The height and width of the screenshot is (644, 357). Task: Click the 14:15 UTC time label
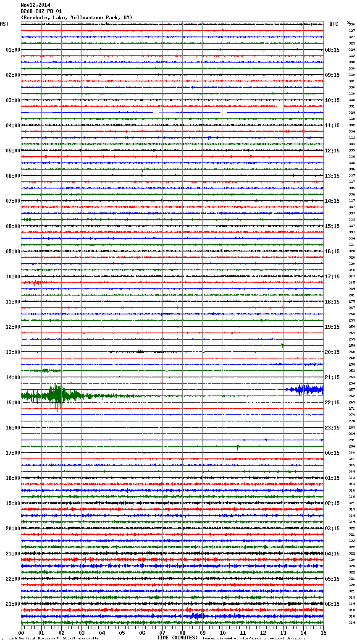click(x=332, y=201)
